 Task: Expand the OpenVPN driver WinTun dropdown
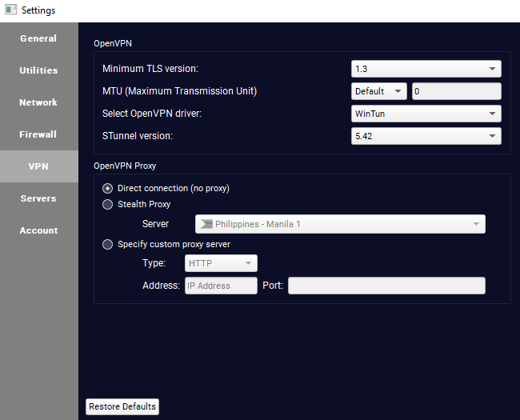(x=426, y=114)
